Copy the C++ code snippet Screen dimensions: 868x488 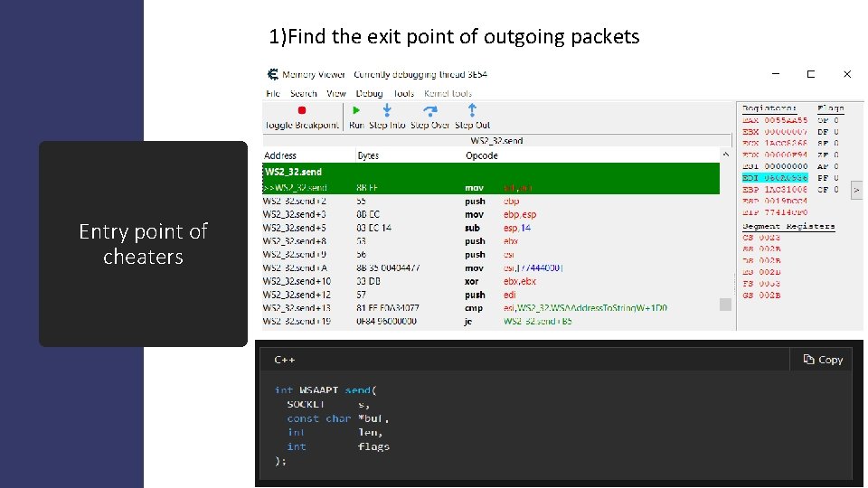(x=821, y=360)
